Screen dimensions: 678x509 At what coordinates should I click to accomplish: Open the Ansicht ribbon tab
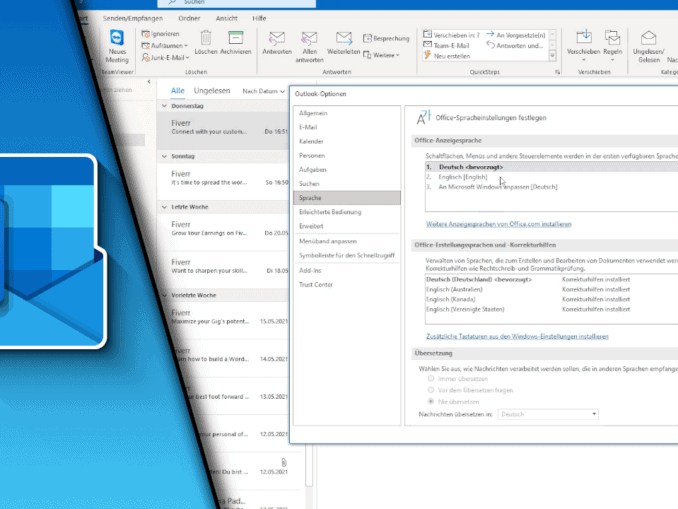(x=227, y=18)
